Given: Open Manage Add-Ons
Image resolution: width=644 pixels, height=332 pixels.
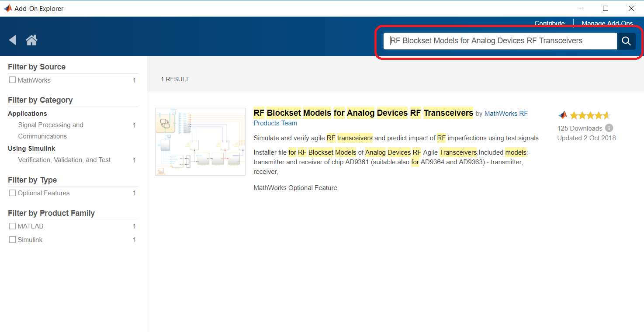Looking at the screenshot, I should point(607,23).
